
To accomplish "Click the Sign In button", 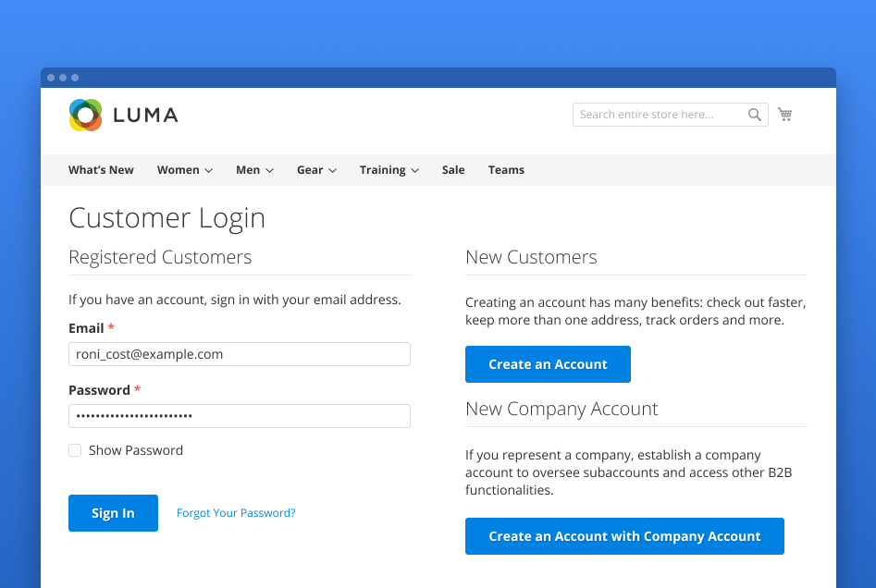I will (x=113, y=512).
